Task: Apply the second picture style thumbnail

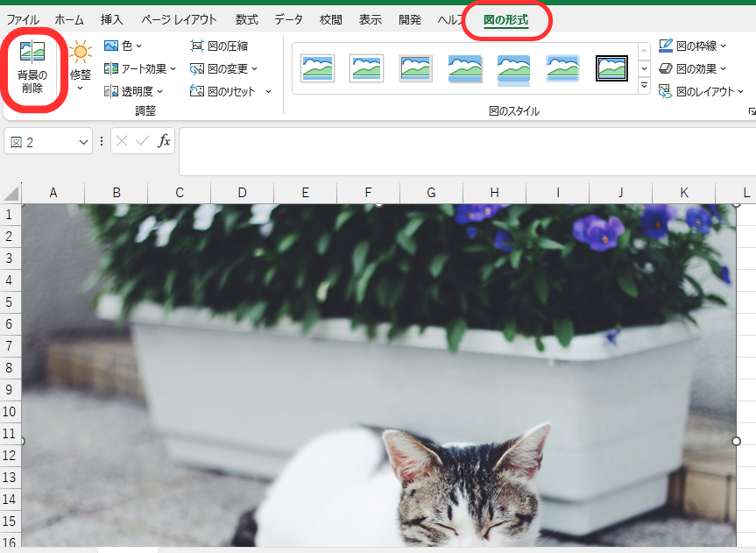Action: 366,68
